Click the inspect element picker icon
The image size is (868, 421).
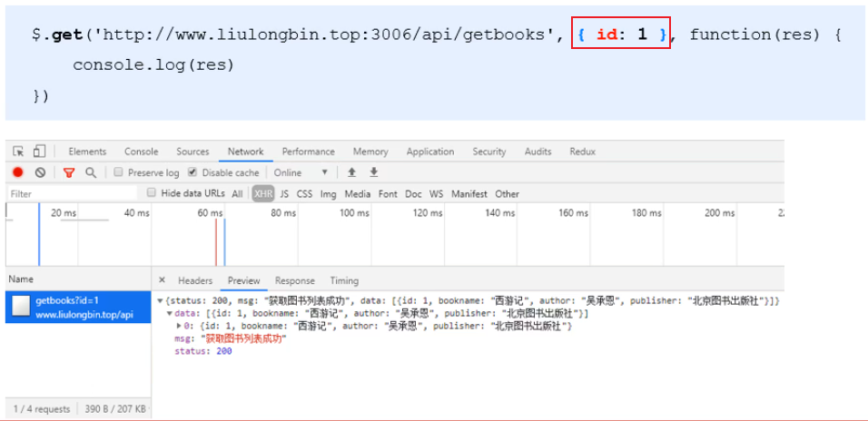[18, 152]
